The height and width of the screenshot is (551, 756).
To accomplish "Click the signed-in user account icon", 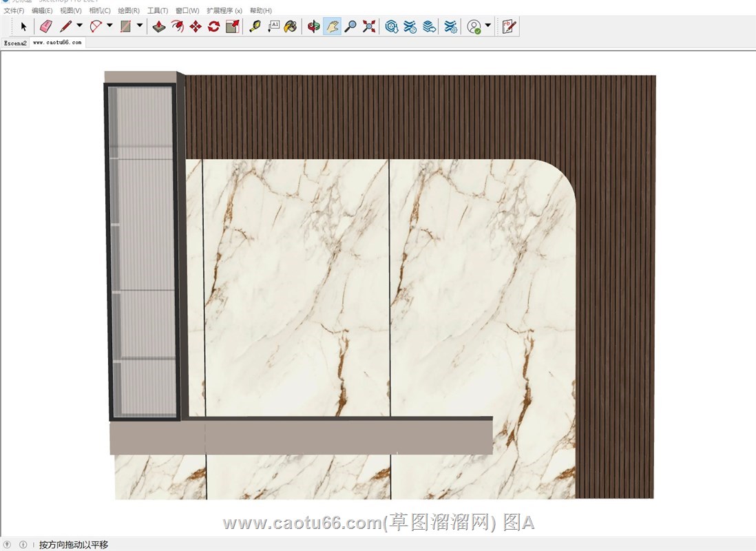I will click(x=474, y=27).
